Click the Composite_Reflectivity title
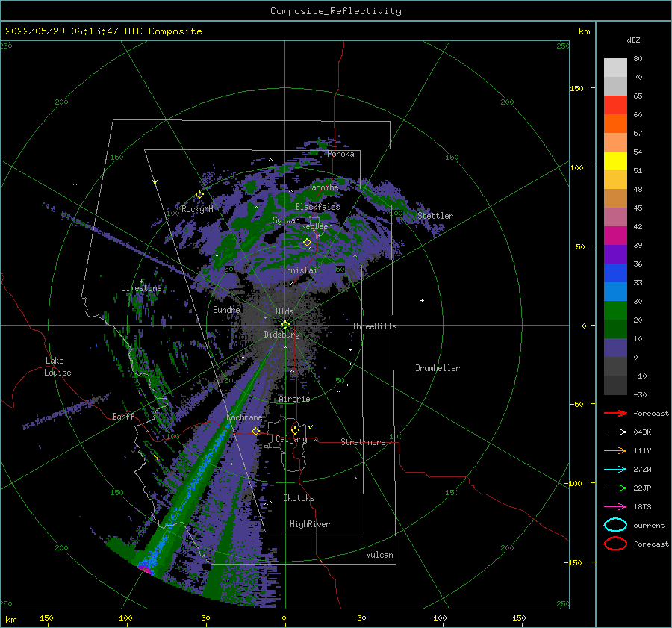 (336, 11)
